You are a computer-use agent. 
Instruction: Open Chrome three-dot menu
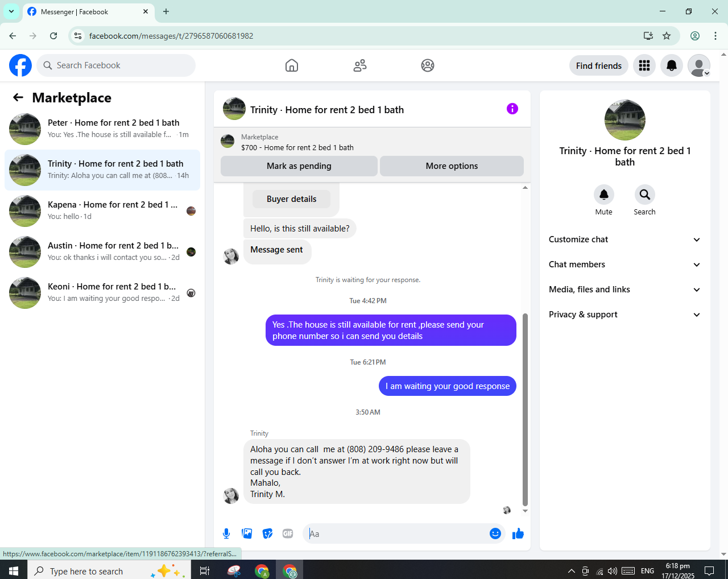click(x=715, y=36)
